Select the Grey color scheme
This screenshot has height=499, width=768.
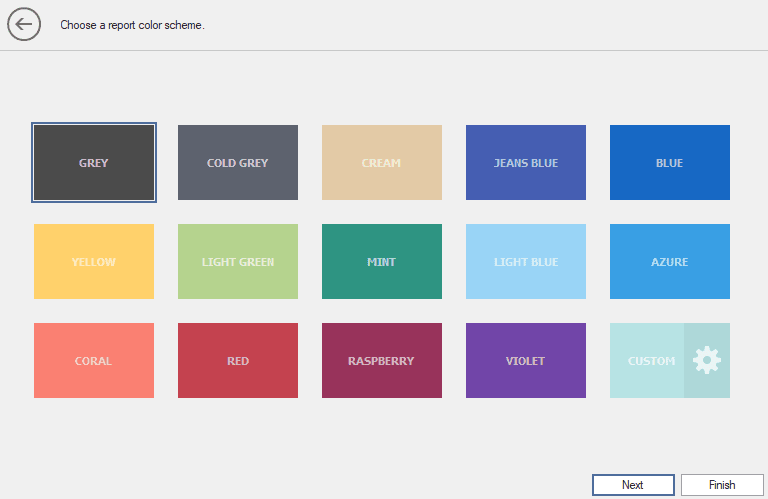[94, 163]
